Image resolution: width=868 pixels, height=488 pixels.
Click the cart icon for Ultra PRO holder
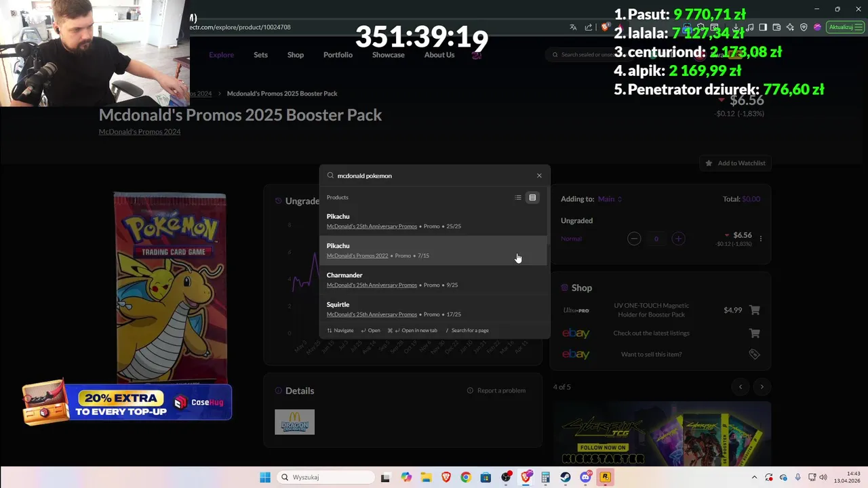tap(755, 310)
